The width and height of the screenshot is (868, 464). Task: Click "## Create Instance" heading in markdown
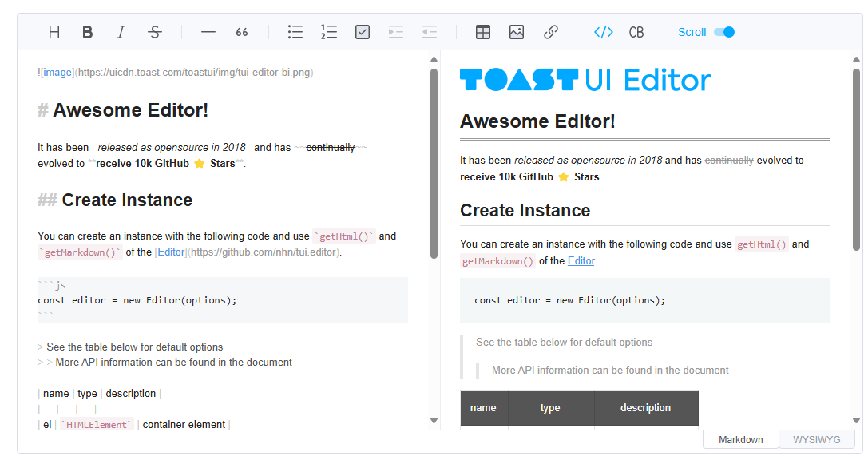click(x=115, y=200)
